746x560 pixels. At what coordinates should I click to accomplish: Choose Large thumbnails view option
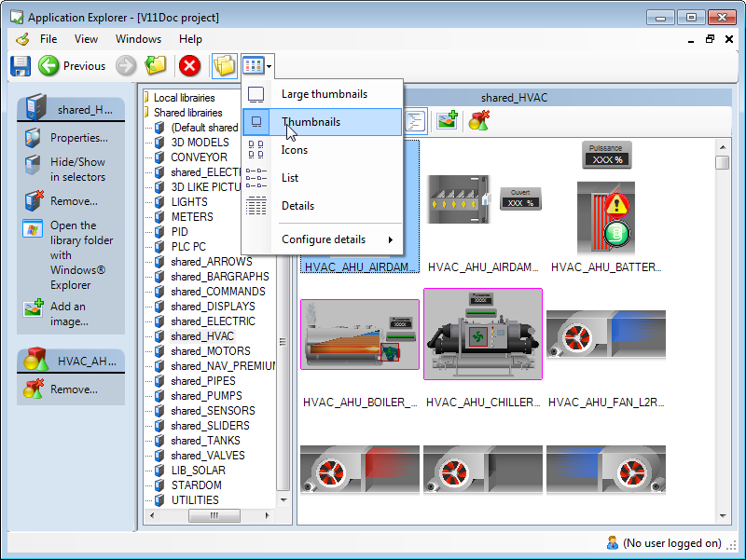[322, 94]
